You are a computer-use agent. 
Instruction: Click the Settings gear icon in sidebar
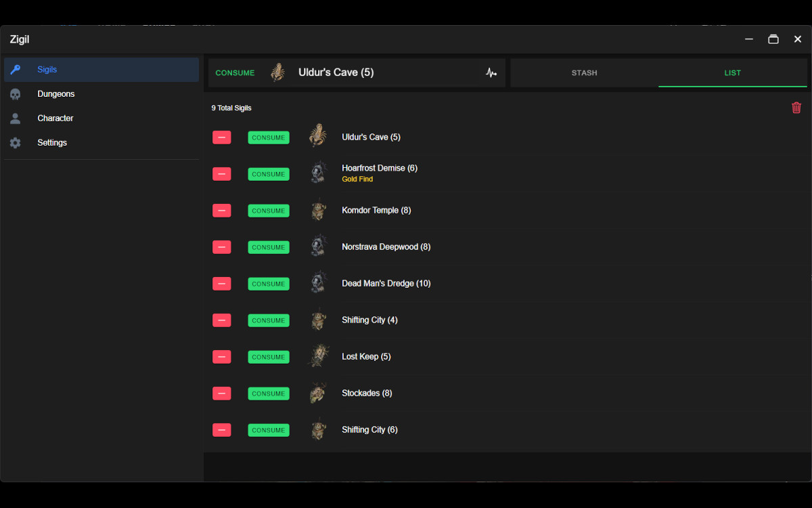click(16, 143)
